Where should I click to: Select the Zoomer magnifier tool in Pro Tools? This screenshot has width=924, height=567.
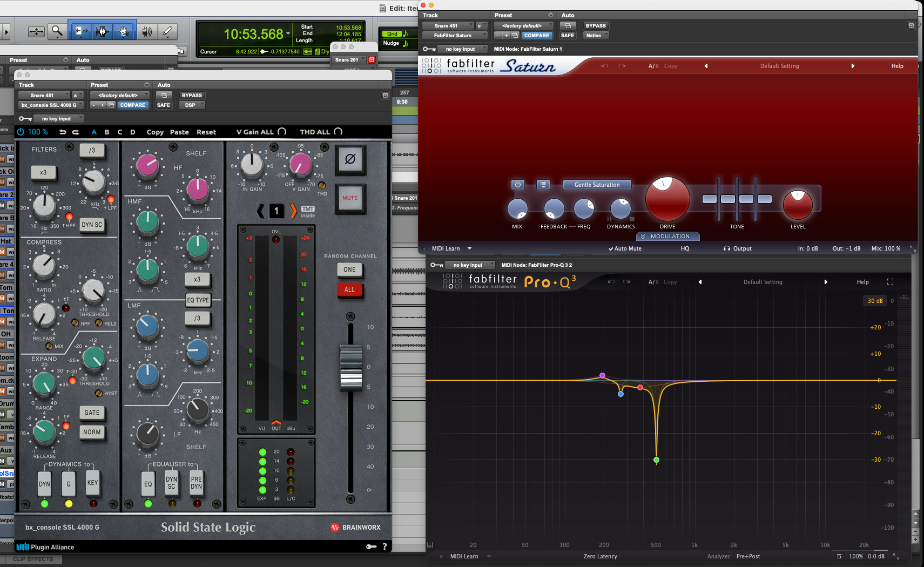point(57,31)
